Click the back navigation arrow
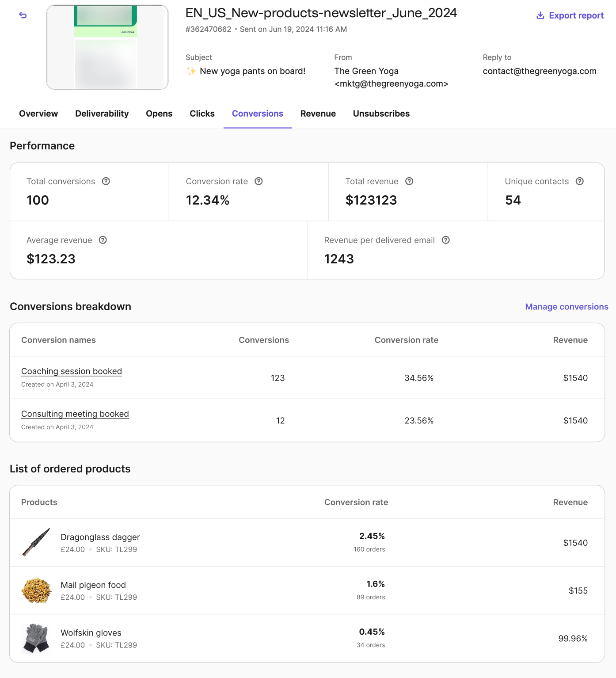Image resolution: width=616 pixels, height=678 pixels. point(23,15)
